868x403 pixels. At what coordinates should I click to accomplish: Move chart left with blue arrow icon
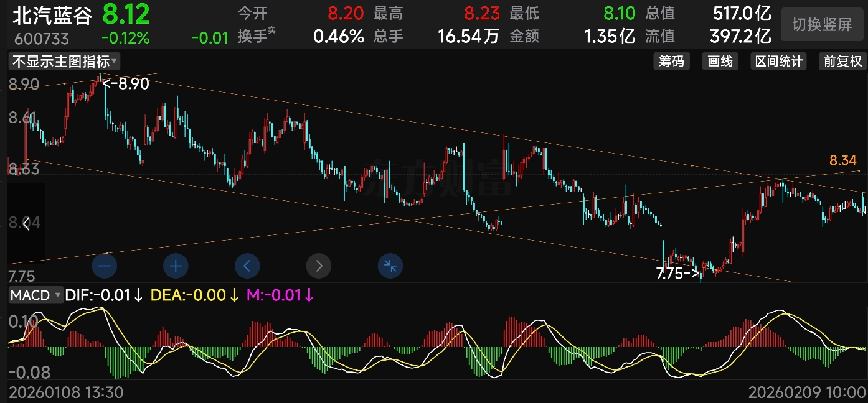pyautogui.click(x=247, y=266)
